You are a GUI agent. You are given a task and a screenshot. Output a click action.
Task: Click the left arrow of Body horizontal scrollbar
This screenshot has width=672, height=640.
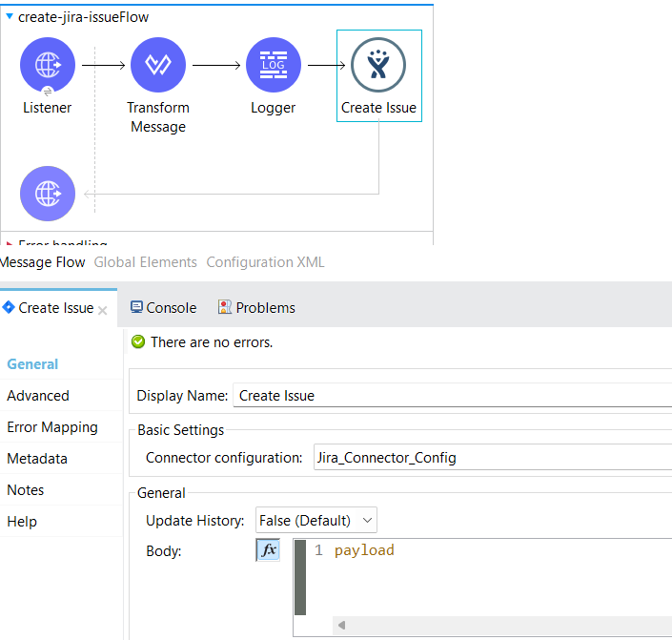pyautogui.click(x=341, y=625)
